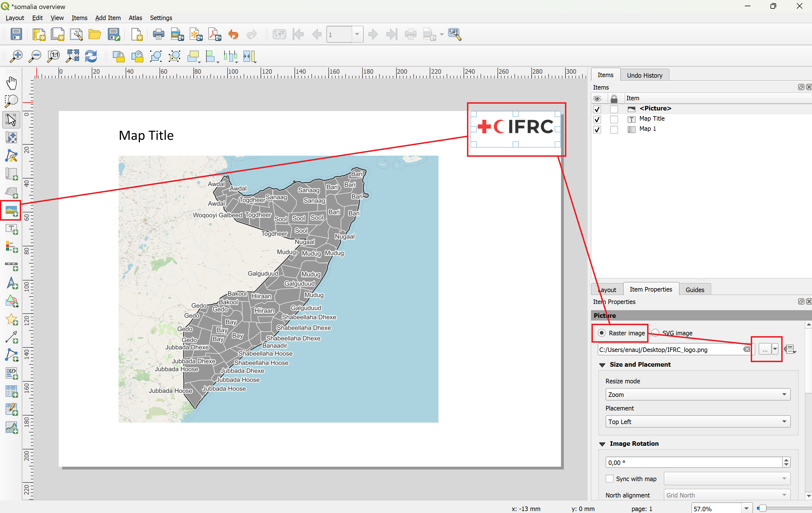Select the Add North Arrow tool
Viewport: 812px width, 513px height.
click(x=11, y=283)
